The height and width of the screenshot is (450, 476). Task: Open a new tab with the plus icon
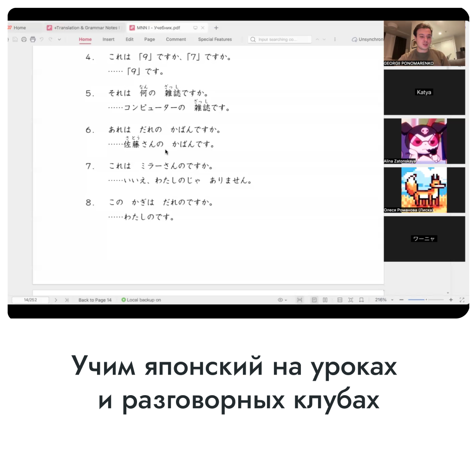[216, 27]
